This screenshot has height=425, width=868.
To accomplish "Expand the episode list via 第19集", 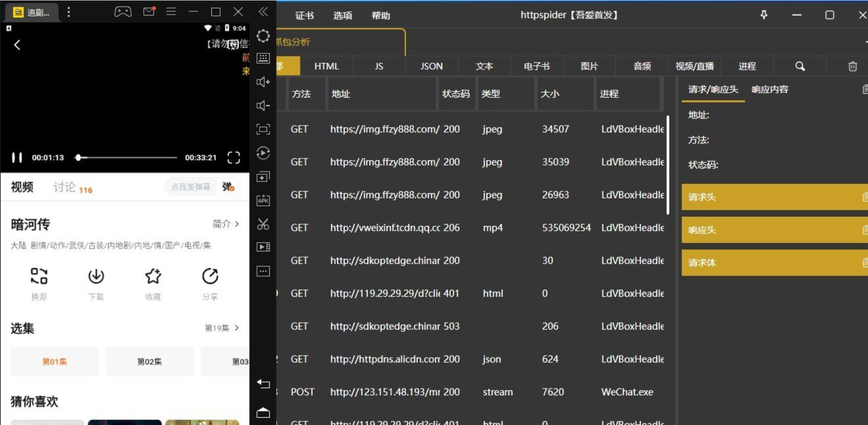I will coord(222,328).
